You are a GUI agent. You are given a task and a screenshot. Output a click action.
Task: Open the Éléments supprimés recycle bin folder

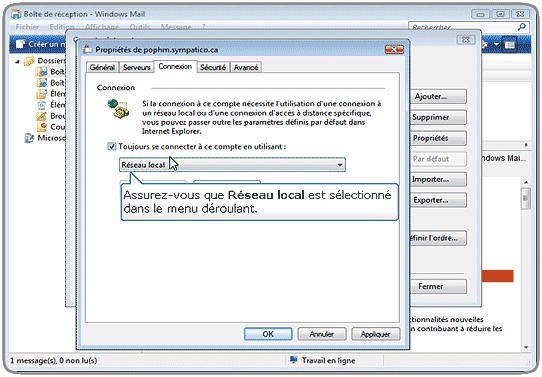coord(42,105)
